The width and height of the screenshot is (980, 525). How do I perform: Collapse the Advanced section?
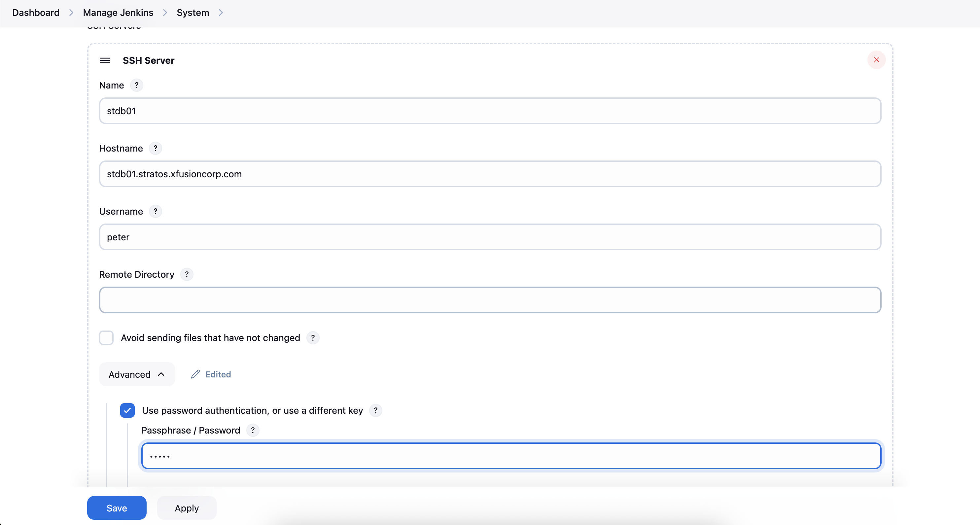[137, 374]
